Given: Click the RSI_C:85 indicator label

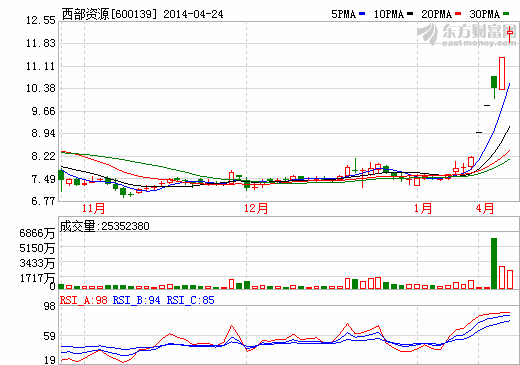Looking at the screenshot, I should [191, 300].
